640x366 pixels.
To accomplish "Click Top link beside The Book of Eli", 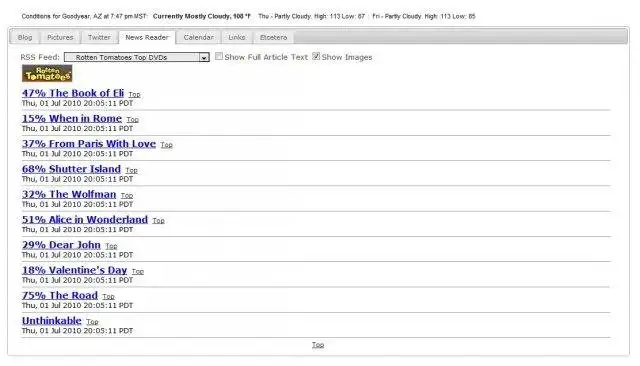I will (134, 94).
